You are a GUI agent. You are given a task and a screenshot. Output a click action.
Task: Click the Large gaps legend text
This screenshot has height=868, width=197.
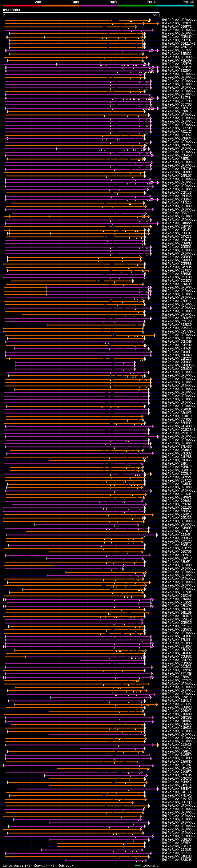[38, 865]
